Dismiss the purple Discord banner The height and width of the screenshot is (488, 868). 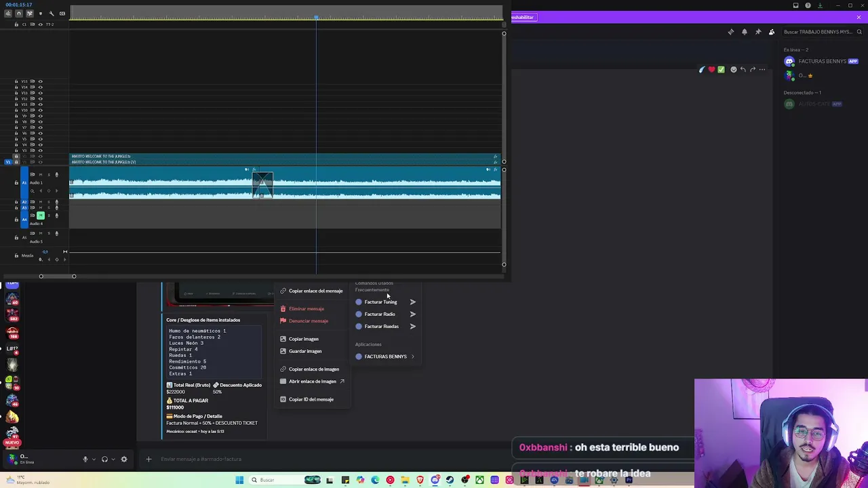pos(859,17)
